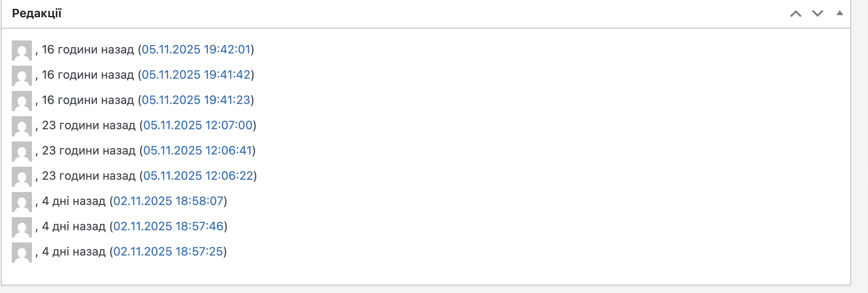Screen dimensions: 868x293
Task: Open revision from 02.11.2025 18:58:07
Action: tap(168, 201)
